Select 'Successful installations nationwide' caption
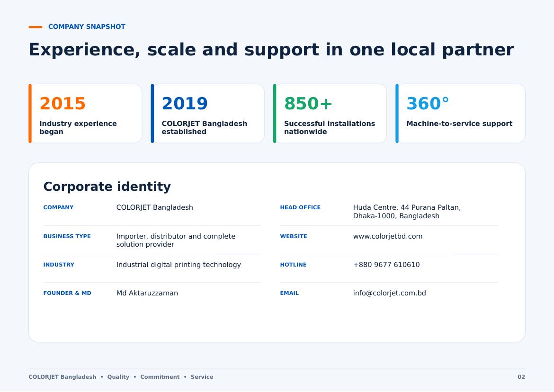This screenshot has height=392, width=554. click(x=329, y=127)
